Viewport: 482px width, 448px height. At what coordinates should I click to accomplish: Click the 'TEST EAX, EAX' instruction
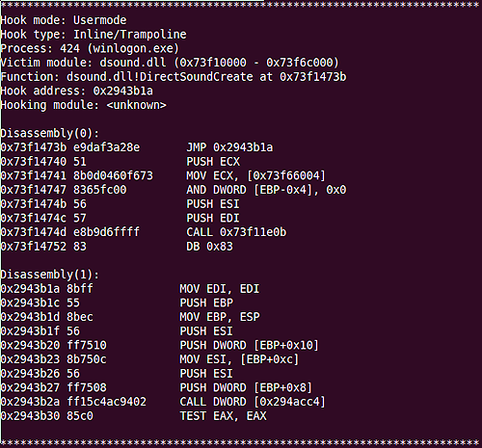pos(223,416)
